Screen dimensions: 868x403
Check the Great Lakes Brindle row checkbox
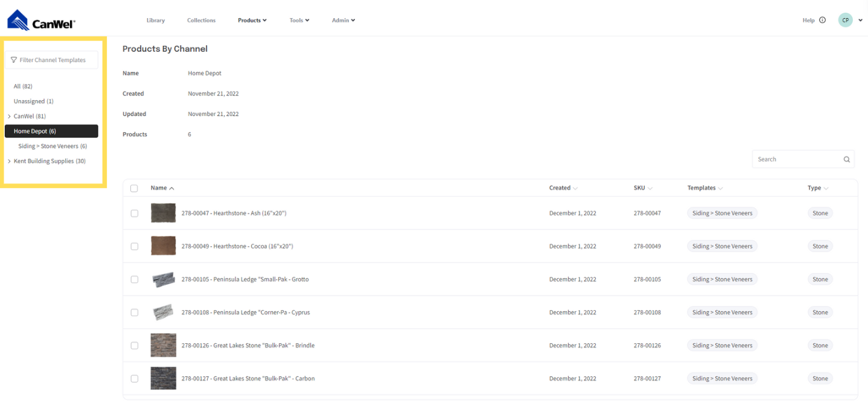(x=134, y=346)
